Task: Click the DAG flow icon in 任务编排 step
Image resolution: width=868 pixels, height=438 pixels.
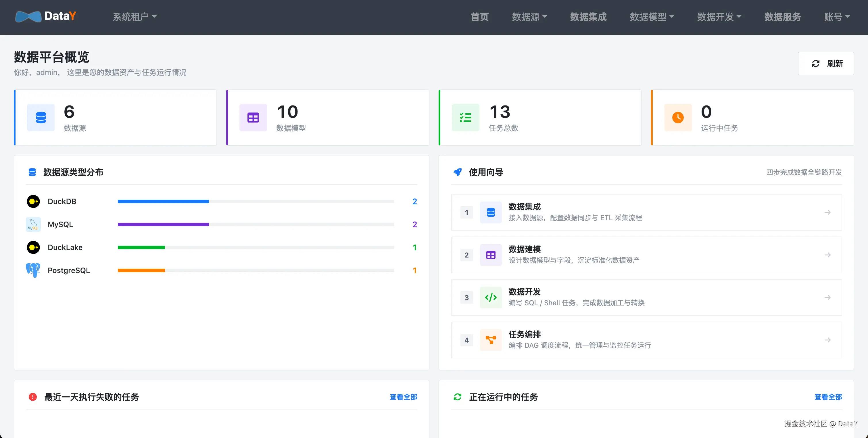Action: [491, 340]
